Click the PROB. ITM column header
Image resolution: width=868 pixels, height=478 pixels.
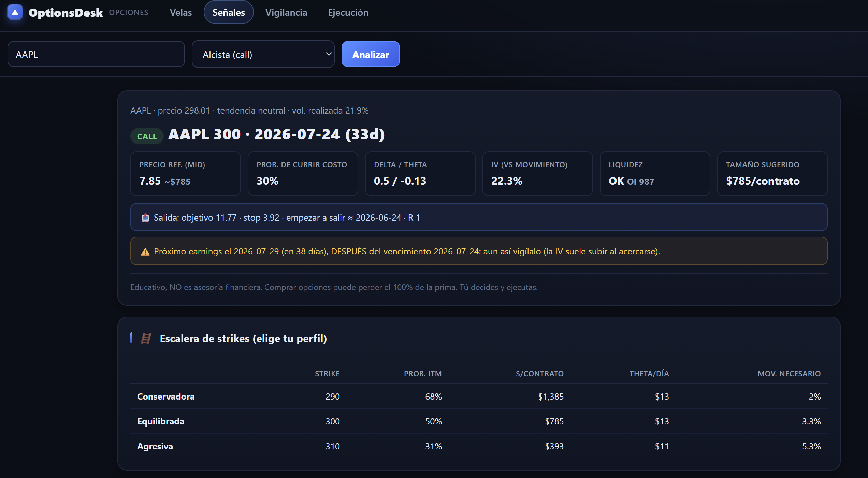[x=423, y=374]
